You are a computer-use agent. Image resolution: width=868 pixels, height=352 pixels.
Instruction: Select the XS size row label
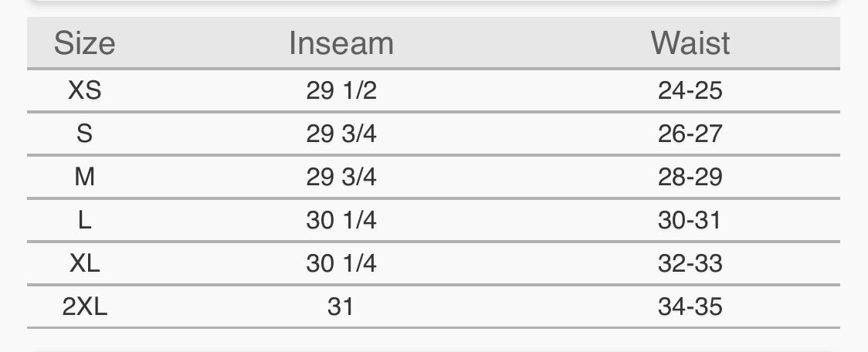click(84, 91)
